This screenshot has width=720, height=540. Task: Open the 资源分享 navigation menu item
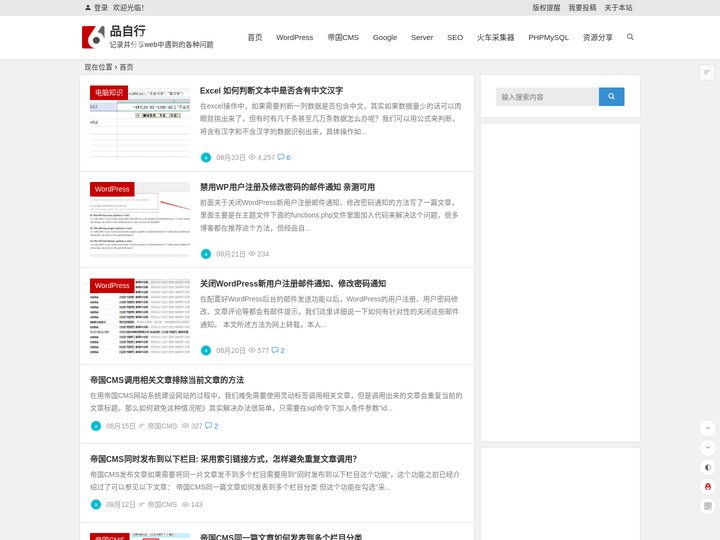597,37
